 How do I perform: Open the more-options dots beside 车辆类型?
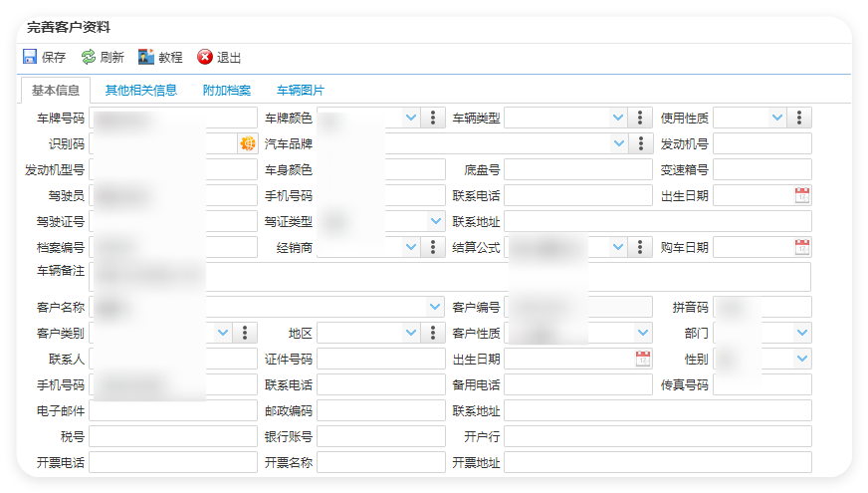pyautogui.click(x=640, y=118)
